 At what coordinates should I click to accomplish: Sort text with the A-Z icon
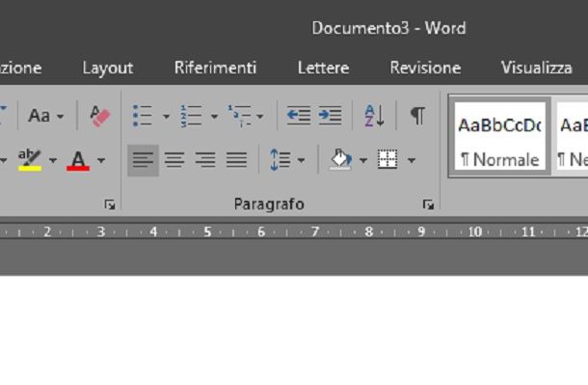coord(374,116)
